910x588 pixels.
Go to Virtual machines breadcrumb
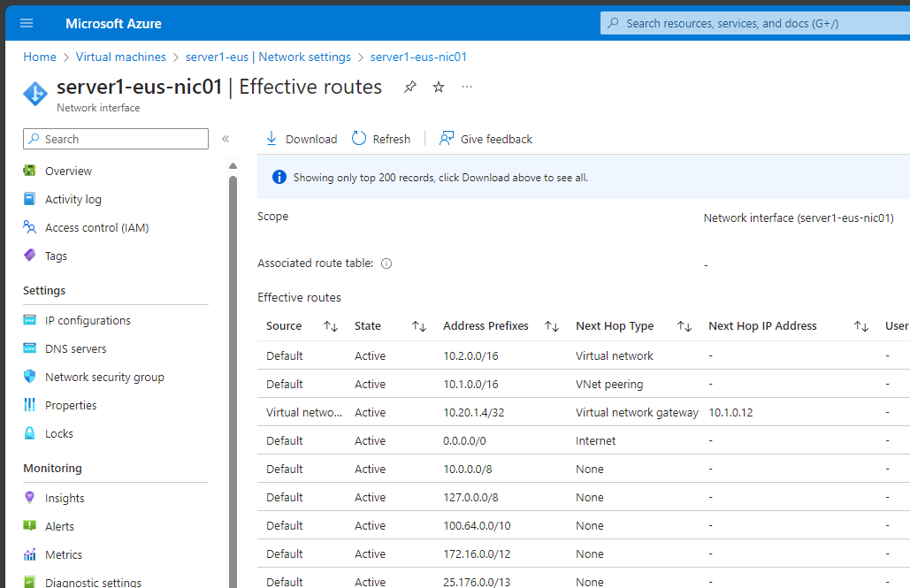[120, 57]
